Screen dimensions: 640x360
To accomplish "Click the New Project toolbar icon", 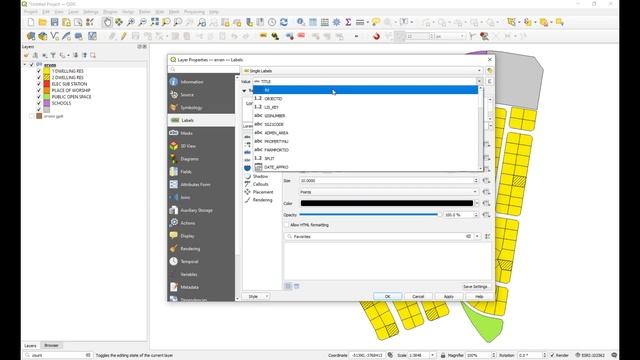I will (x=31, y=22).
